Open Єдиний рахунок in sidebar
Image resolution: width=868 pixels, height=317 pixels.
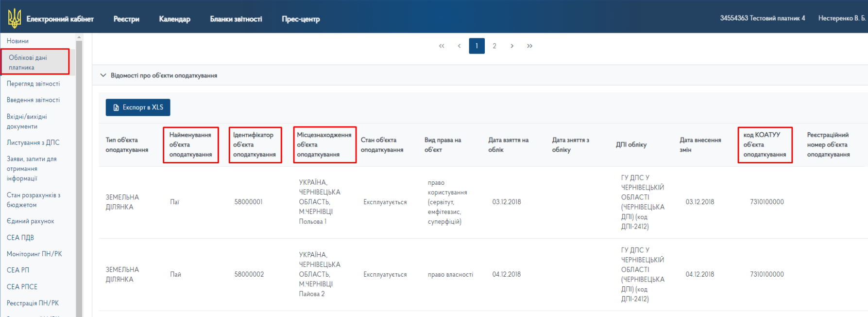tap(30, 221)
